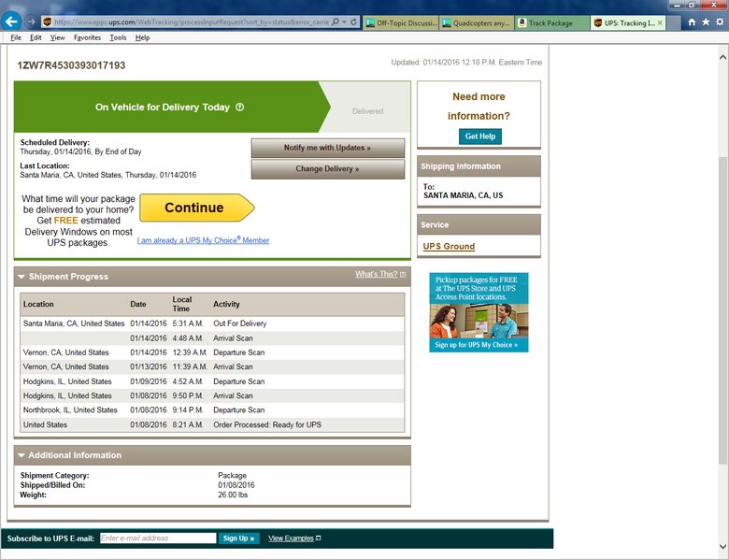Click the Location column header
729x560 pixels.
click(38, 304)
